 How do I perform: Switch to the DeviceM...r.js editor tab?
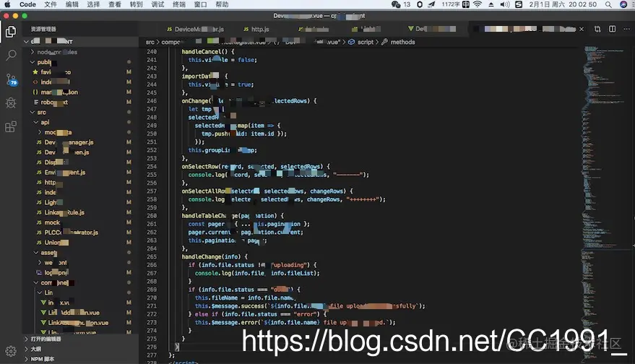(195, 29)
